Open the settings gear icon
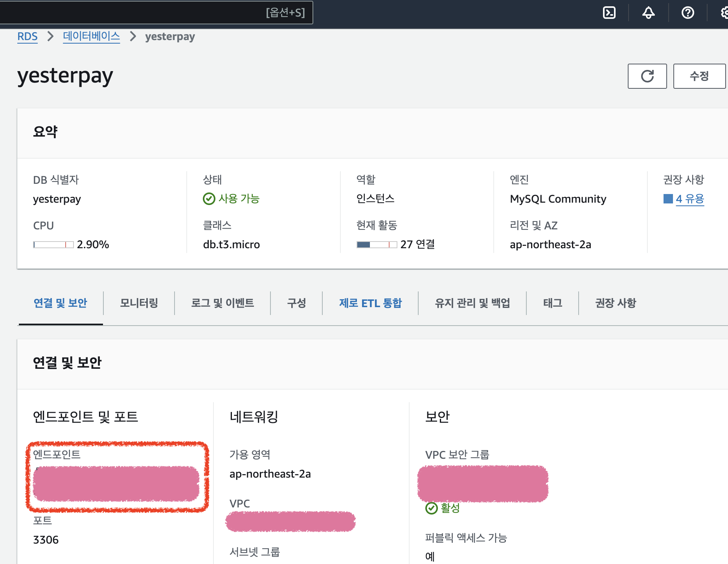Viewport: 728px width, 564px height. (724, 13)
